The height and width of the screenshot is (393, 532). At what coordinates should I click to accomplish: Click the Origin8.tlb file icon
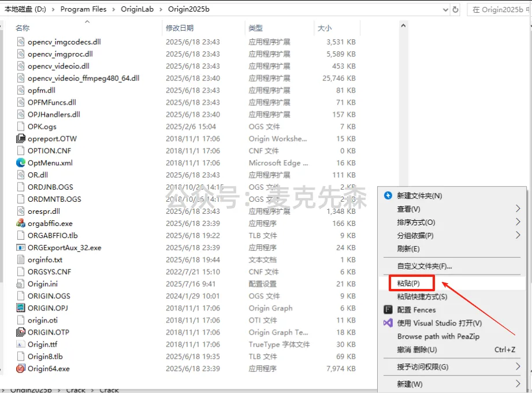point(21,357)
